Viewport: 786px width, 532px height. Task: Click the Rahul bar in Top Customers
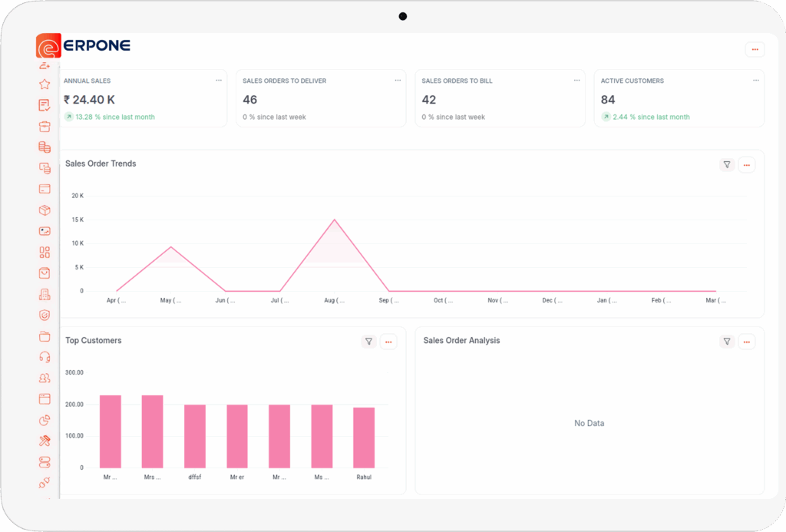[x=364, y=437]
